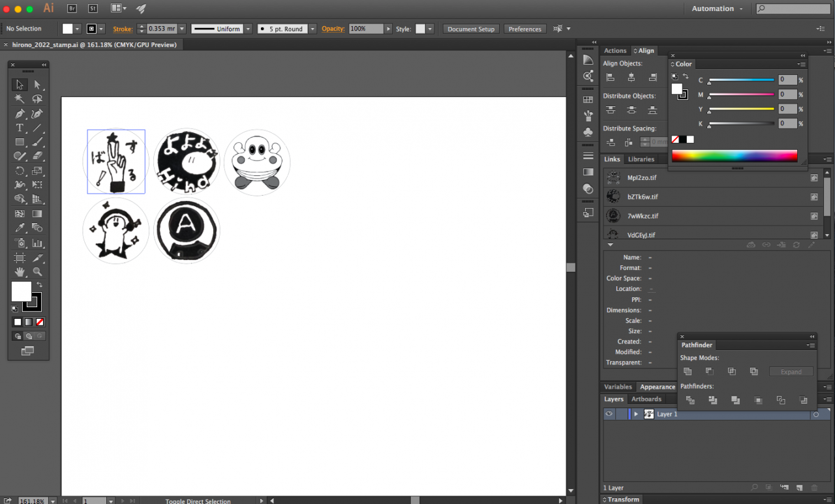Select the Magic Wand tool

click(x=20, y=99)
